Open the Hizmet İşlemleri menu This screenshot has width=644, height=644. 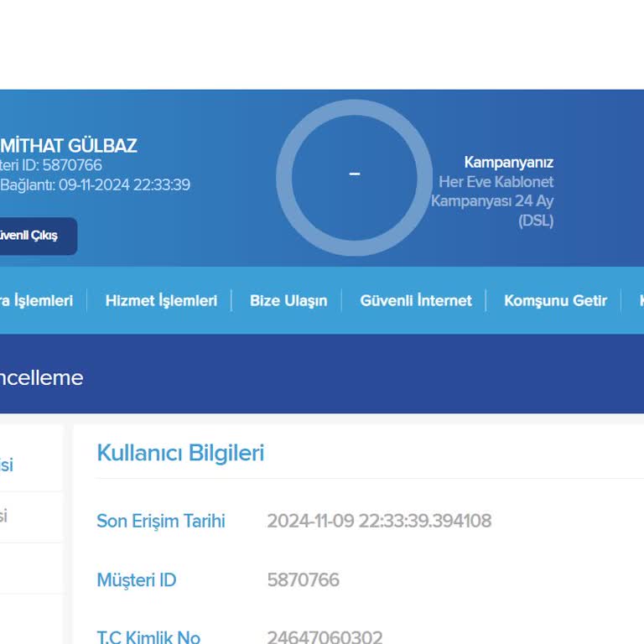(x=161, y=301)
